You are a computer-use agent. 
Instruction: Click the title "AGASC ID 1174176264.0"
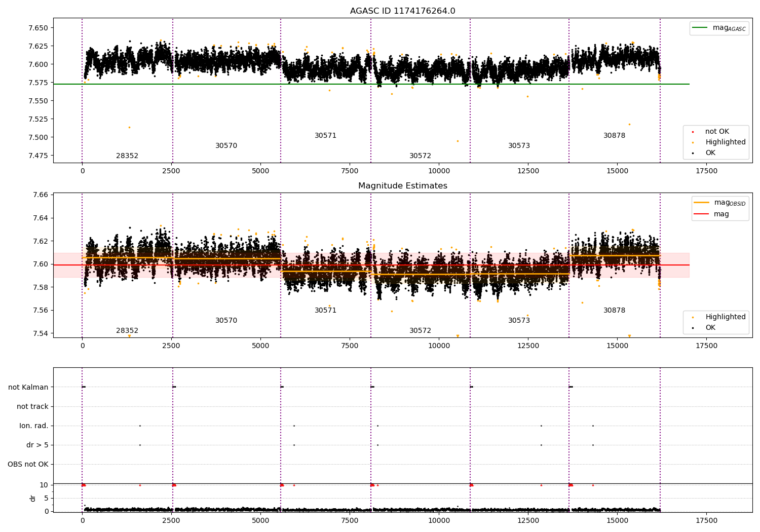click(402, 11)
